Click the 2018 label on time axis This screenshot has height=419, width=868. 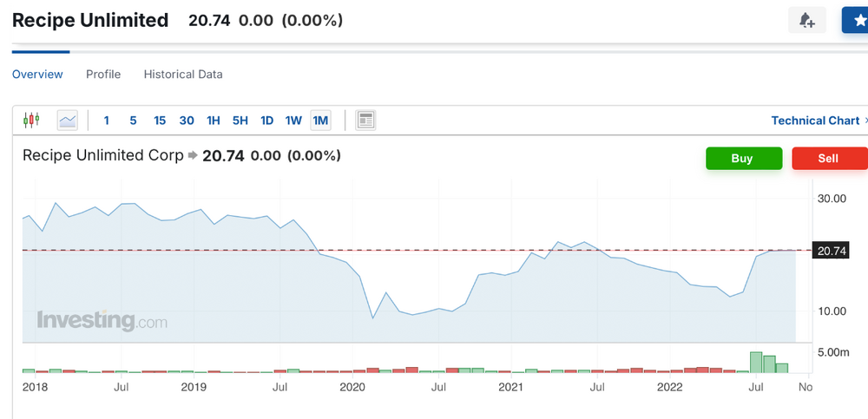pyautogui.click(x=35, y=387)
